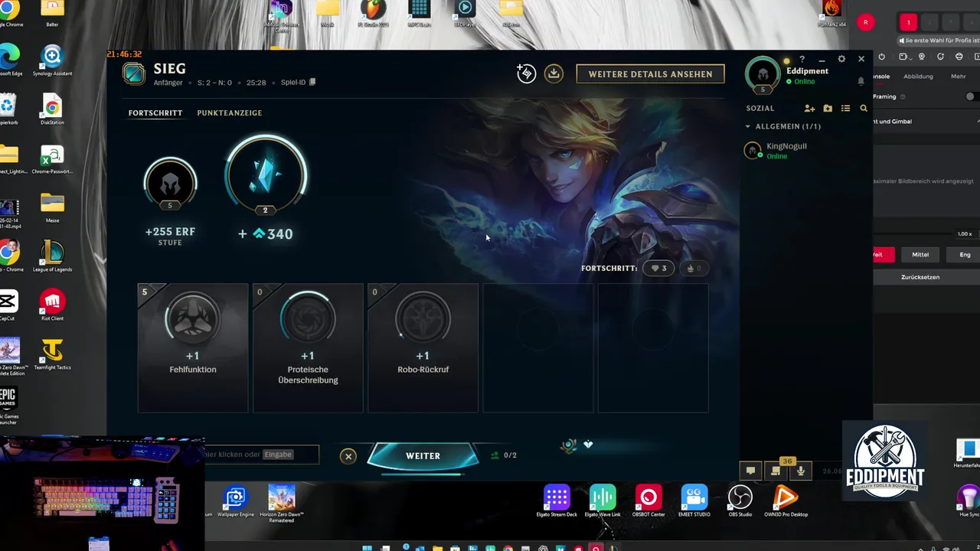The width and height of the screenshot is (980, 551).
Task: Toggle the Framing switch in OBSBOT window
Action: coord(971,96)
